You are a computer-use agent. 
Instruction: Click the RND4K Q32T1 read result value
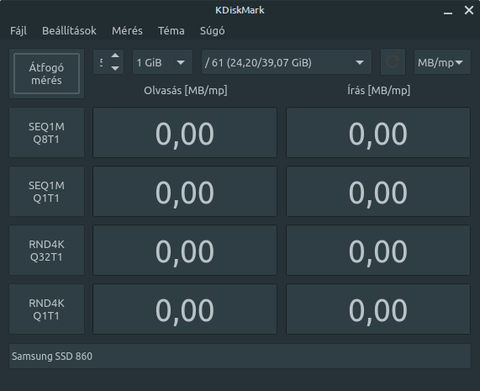click(x=185, y=251)
